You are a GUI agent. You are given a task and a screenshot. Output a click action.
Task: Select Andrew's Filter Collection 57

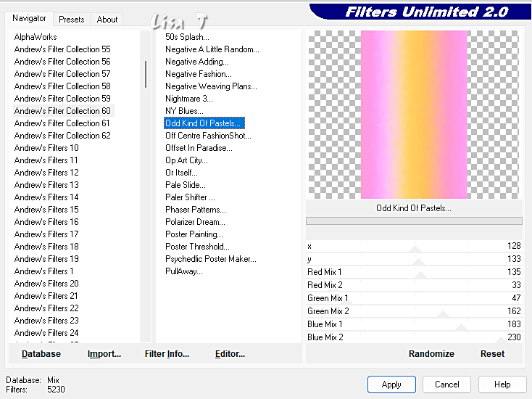pos(62,74)
